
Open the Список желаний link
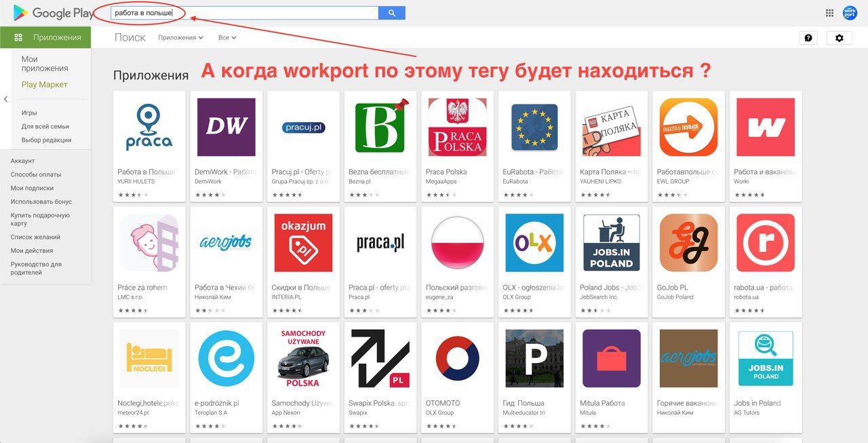click(x=35, y=237)
